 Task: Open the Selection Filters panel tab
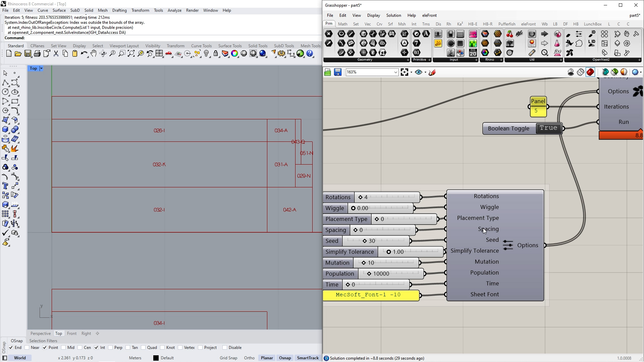click(43, 341)
